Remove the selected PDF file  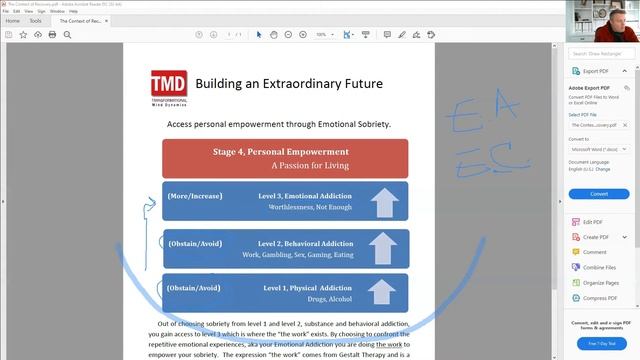tap(625, 125)
